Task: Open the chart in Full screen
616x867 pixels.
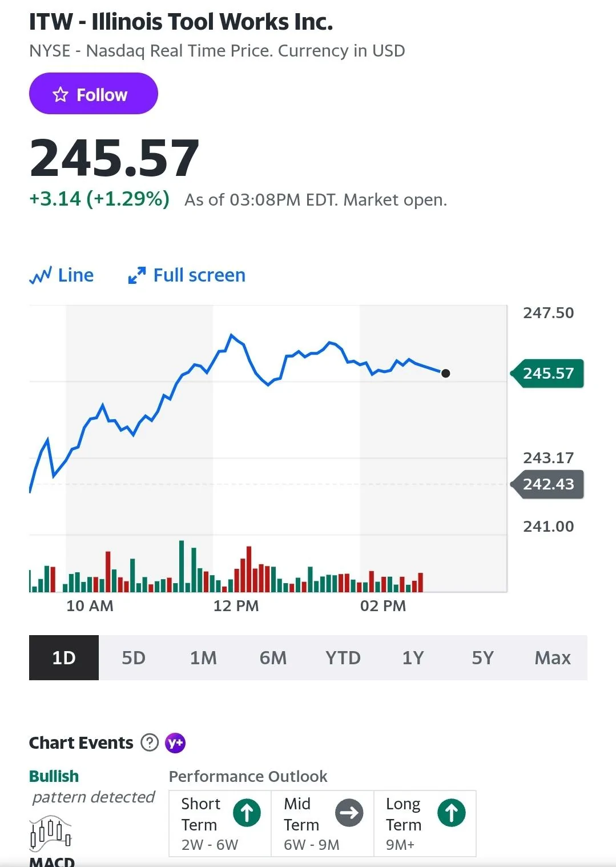Action: click(x=187, y=275)
